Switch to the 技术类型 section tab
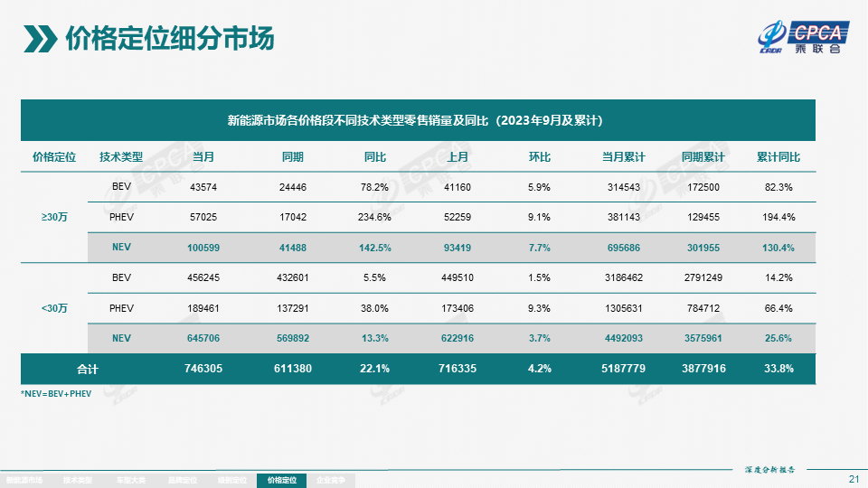The image size is (868, 488). click(x=78, y=481)
